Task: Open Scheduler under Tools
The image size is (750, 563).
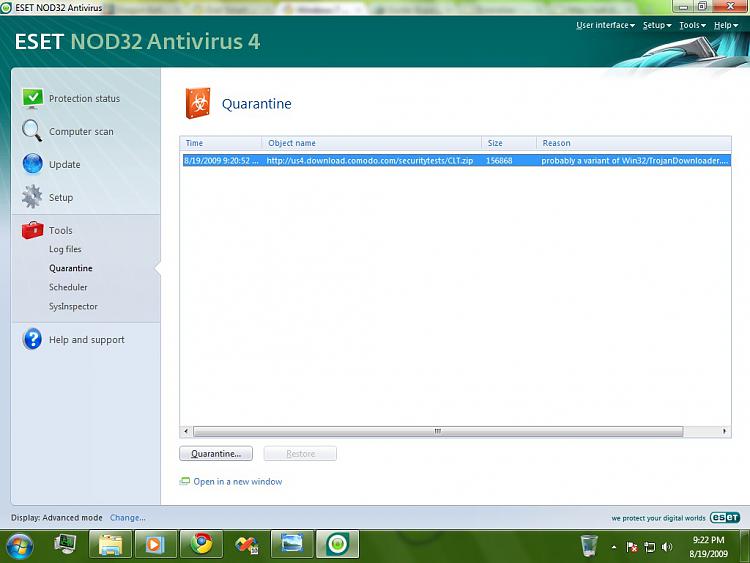Action: [68, 287]
